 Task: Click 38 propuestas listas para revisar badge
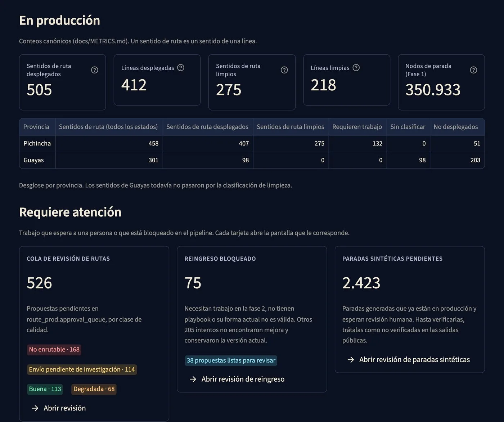[231, 360]
